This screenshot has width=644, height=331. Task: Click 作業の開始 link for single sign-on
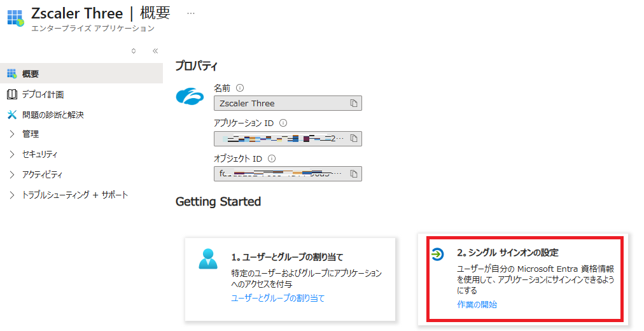pos(477,304)
